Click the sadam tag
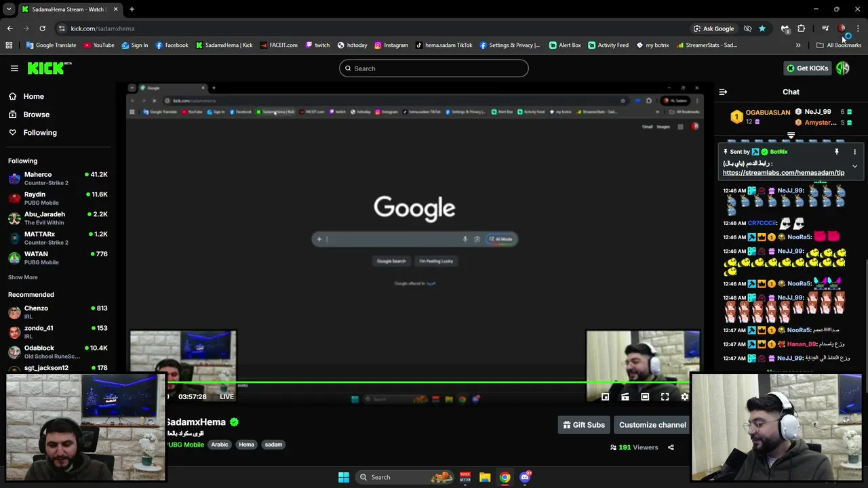The width and height of the screenshot is (868, 488). coord(273,445)
